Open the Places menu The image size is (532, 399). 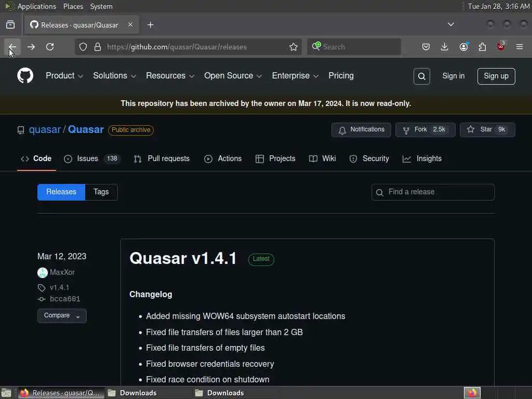click(x=73, y=6)
